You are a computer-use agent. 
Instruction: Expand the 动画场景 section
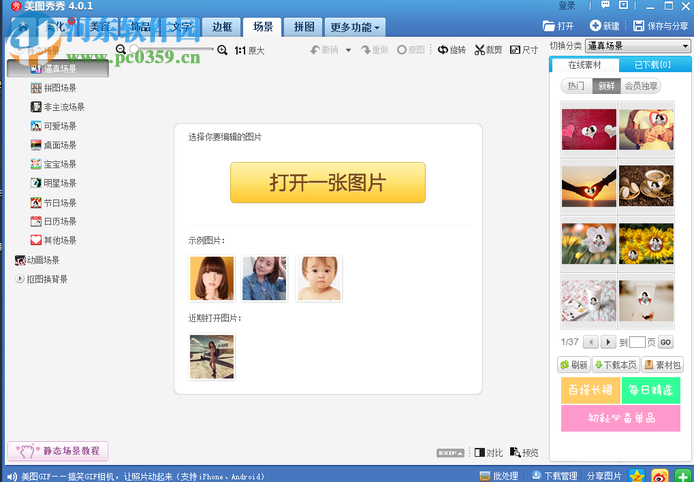37,260
